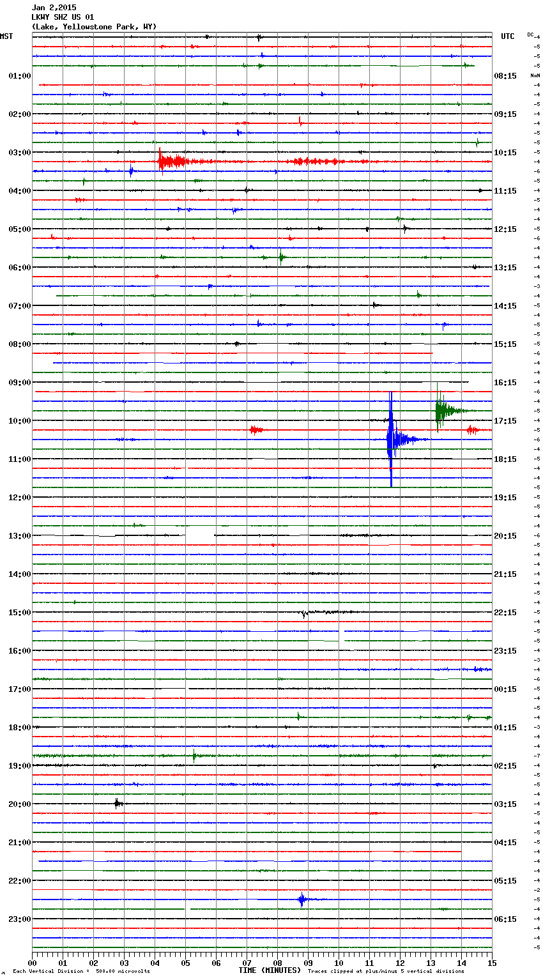Viewport: 543px width, 980px height.
Task: Click the 08:15 UTC time label
Action: 505,76
